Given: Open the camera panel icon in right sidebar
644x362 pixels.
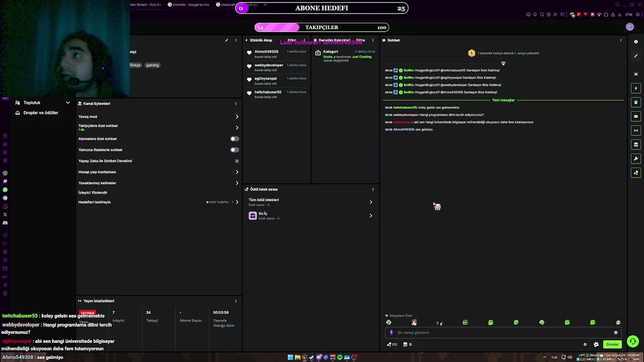Looking at the screenshot, I should (636, 144).
